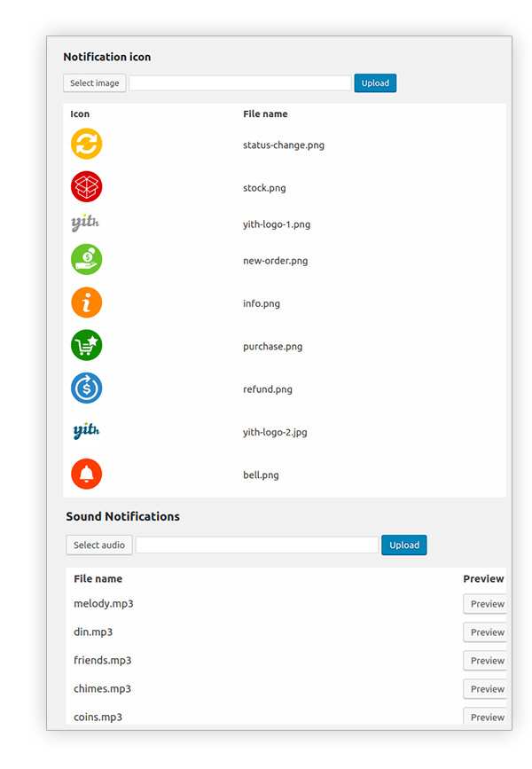Viewport: 532px width, 769px height.
Task: Upload the sound notification file
Action: click(x=404, y=545)
